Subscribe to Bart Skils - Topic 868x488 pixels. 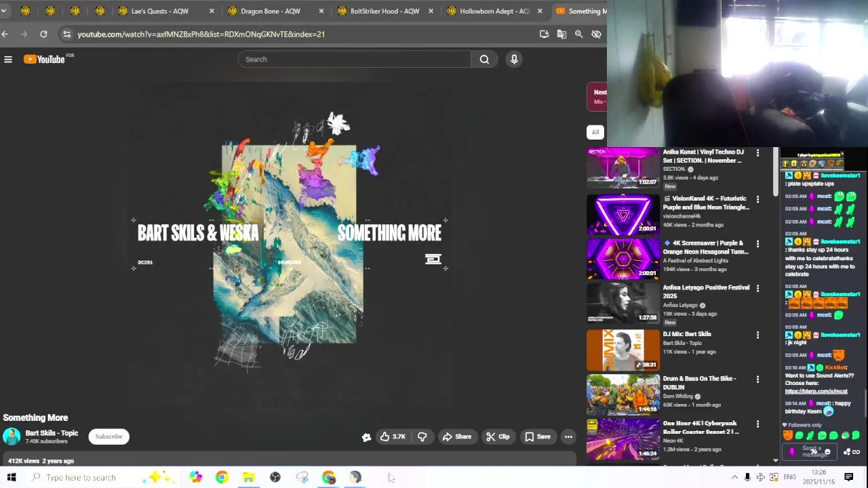[x=108, y=436]
